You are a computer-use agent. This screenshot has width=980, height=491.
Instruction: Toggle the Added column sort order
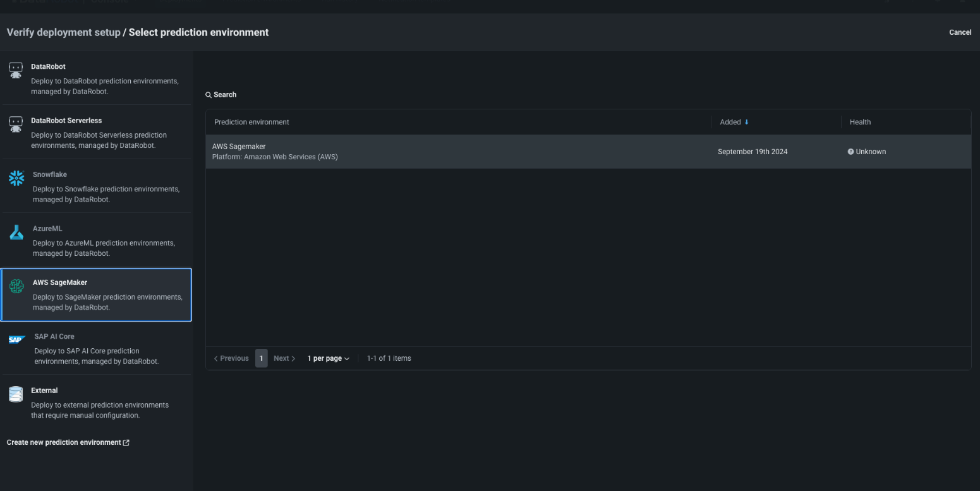[x=746, y=121]
